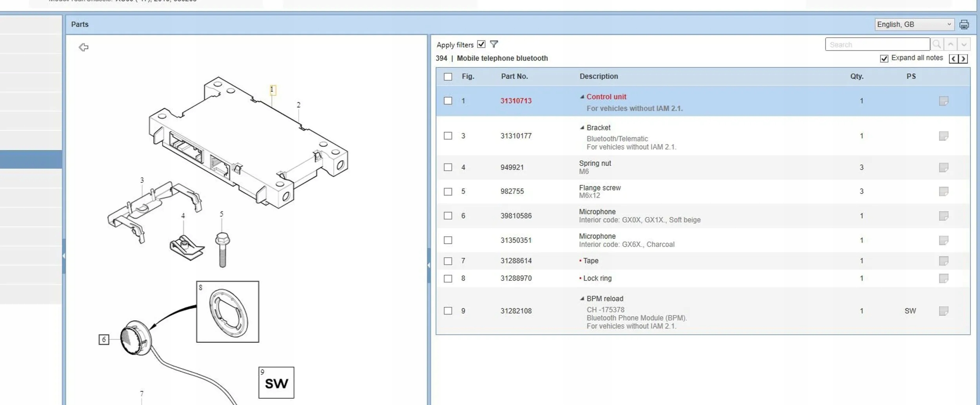The height and width of the screenshot is (405, 980).
Task: Click part number 31310713 link
Action: (516, 101)
